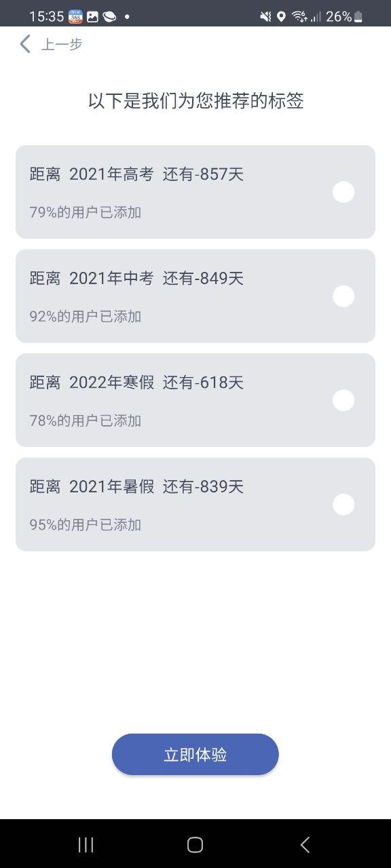Toggle the 2021年高考 countdown tag
The height and width of the screenshot is (868, 391).
(x=343, y=192)
